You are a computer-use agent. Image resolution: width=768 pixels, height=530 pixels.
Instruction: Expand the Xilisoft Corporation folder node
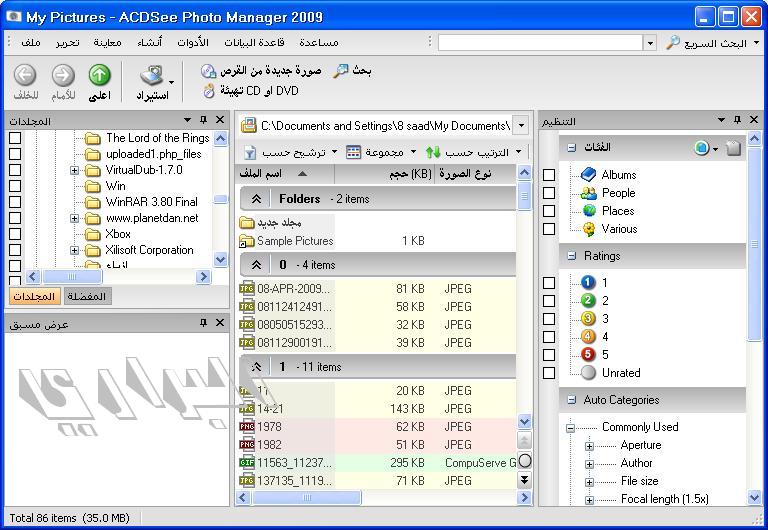74,250
